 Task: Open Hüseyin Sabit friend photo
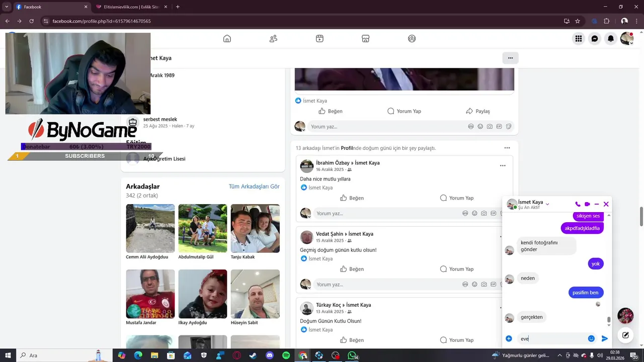point(255,294)
